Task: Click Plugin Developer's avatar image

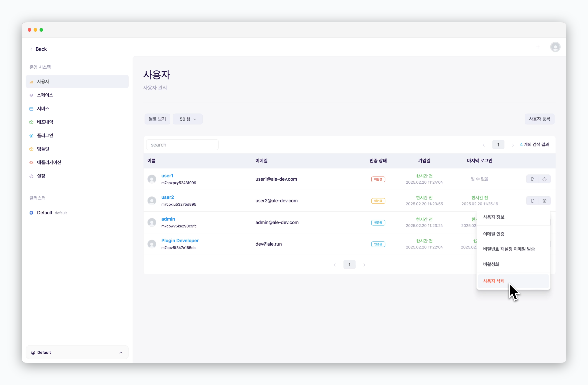Action: pyautogui.click(x=152, y=244)
